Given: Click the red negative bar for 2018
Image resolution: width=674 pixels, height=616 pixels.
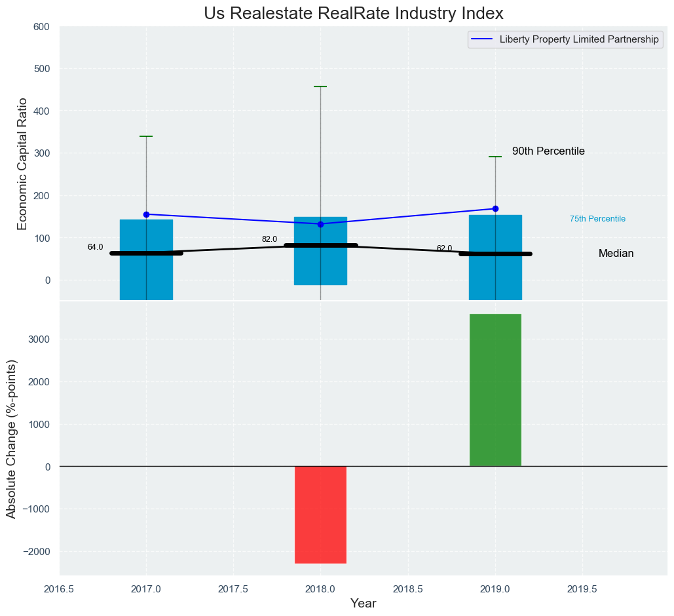Looking at the screenshot, I should (x=320, y=514).
